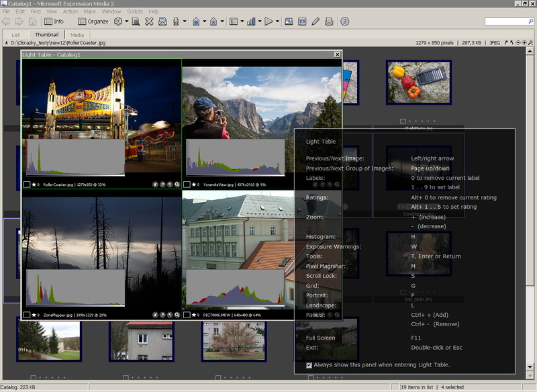The image size is (537, 392).
Task: Expand the star house icon dropdown
Action: pyautogui.click(x=222, y=21)
